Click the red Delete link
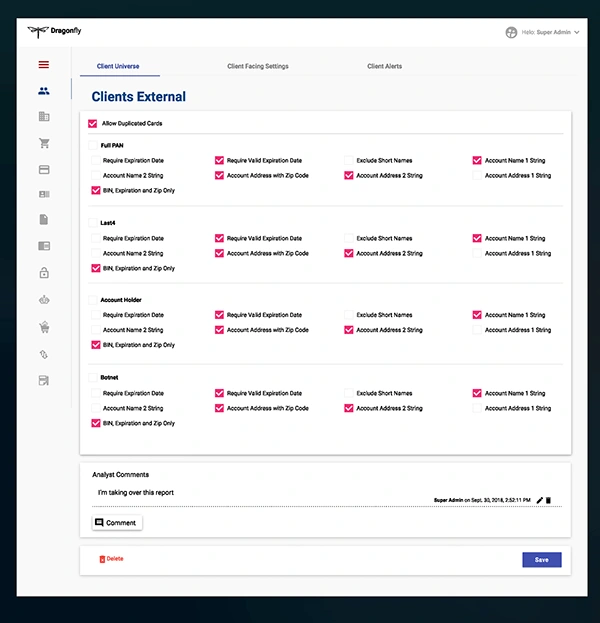 111,559
